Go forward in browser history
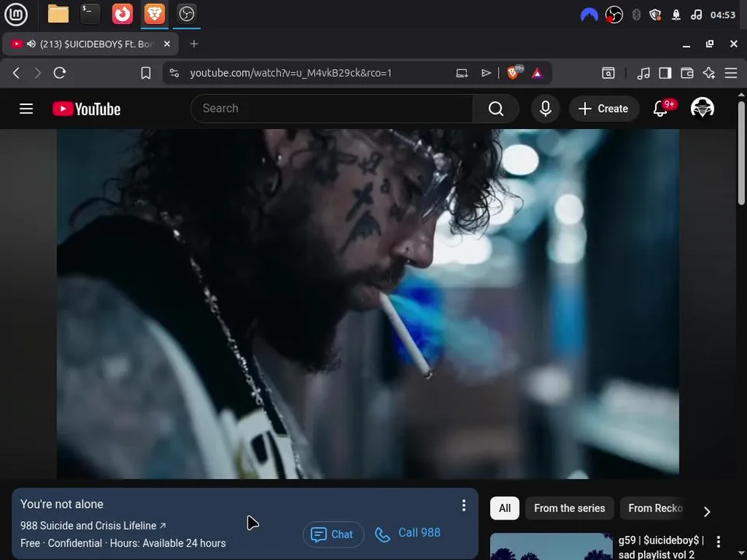The height and width of the screenshot is (560, 747). [x=37, y=73]
